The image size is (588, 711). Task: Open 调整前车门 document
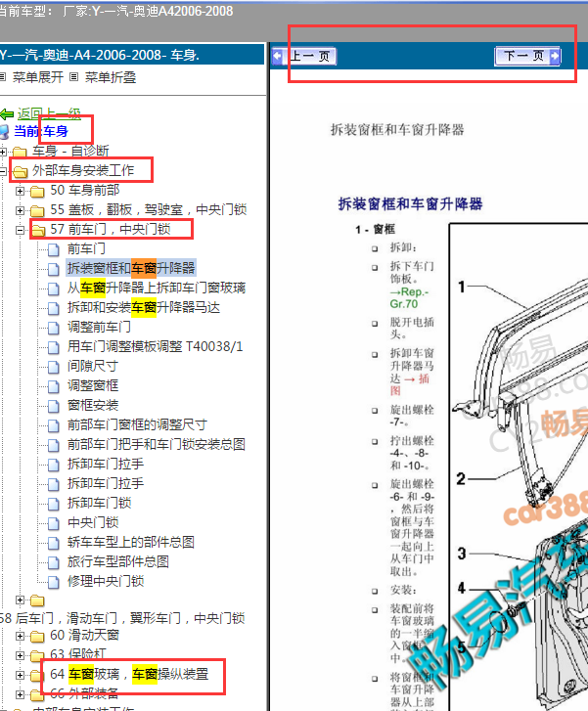(x=99, y=327)
